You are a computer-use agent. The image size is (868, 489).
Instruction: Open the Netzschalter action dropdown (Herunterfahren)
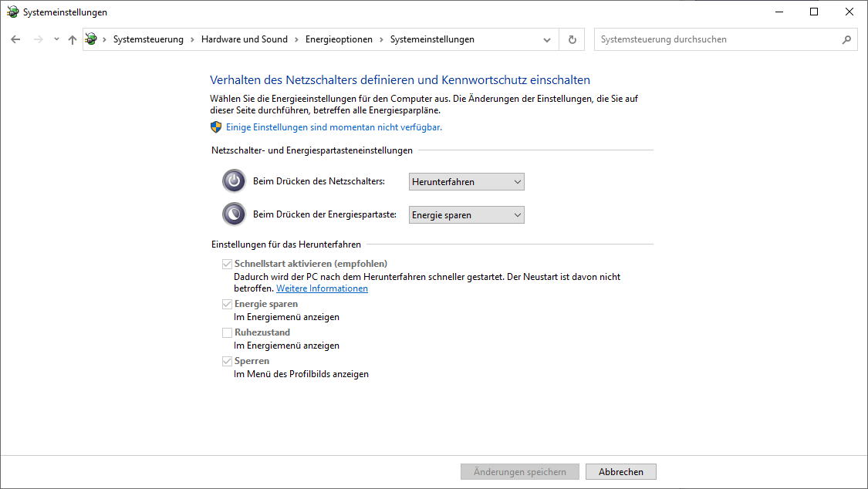[x=467, y=181]
